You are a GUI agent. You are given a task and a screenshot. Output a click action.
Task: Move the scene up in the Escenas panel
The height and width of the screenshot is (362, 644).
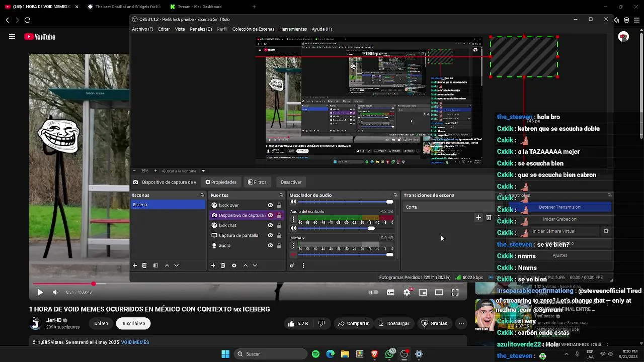click(x=167, y=265)
